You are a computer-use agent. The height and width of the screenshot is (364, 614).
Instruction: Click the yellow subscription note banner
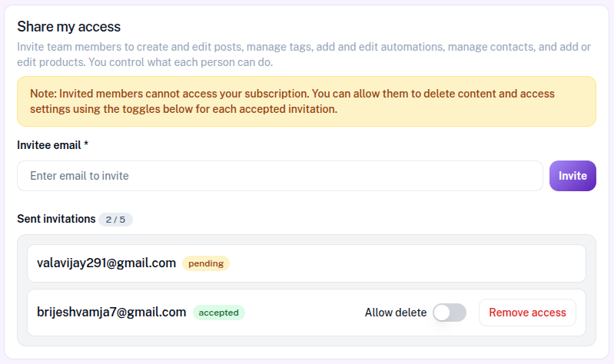[x=306, y=101]
